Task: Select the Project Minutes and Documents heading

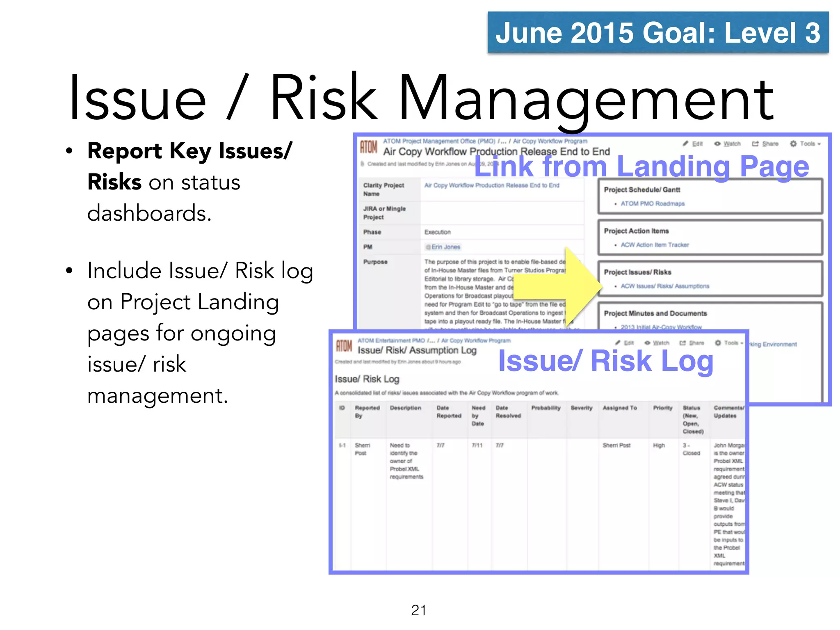Action: click(x=655, y=313)
